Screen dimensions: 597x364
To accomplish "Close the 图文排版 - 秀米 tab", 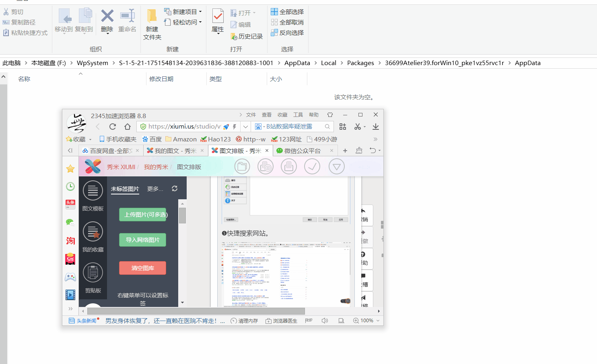I will (267, 151).
